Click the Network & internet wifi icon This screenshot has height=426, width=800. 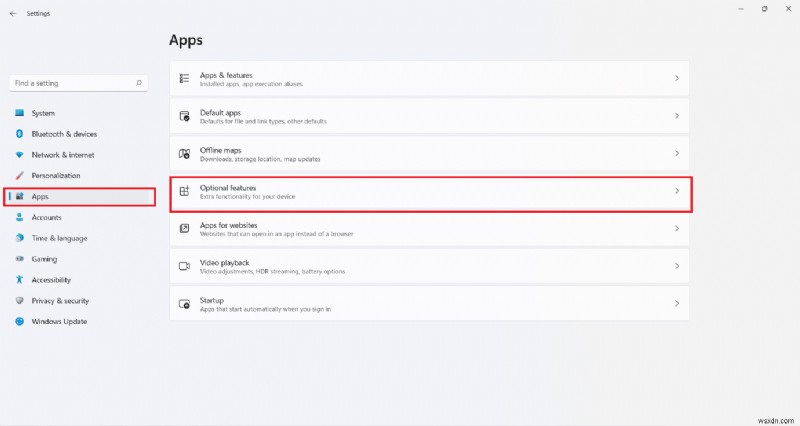(19, 155)
